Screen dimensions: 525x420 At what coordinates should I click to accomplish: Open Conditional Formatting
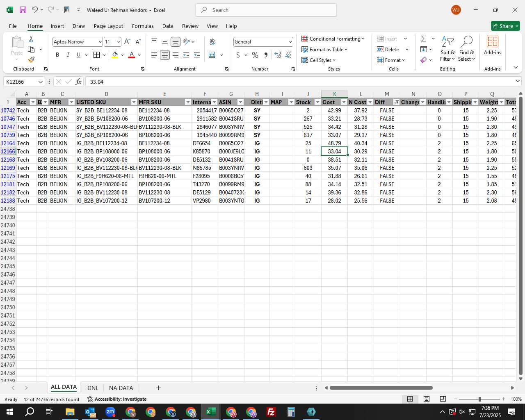point(333,39)
